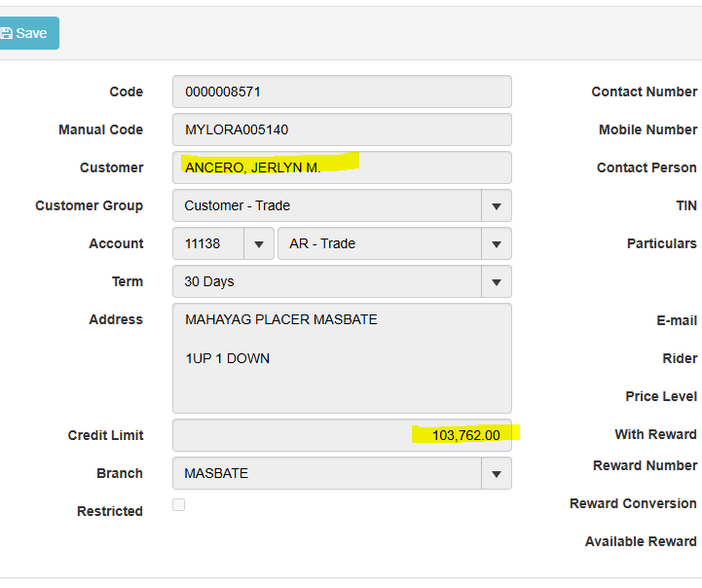
Task: Click the Mobile Number label
Action: (x=647, y=129)
